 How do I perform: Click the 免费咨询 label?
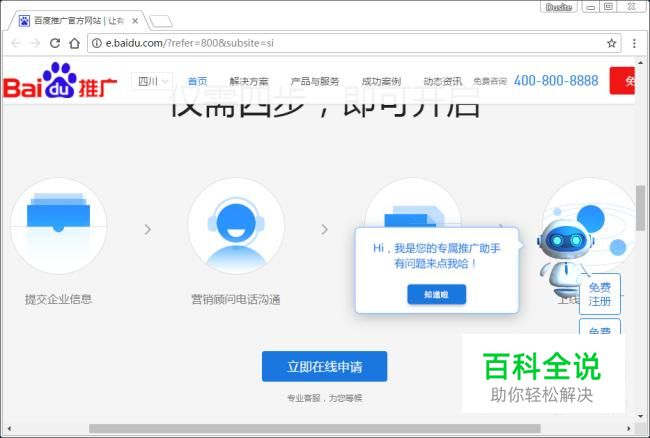click(x=490, y=81)
